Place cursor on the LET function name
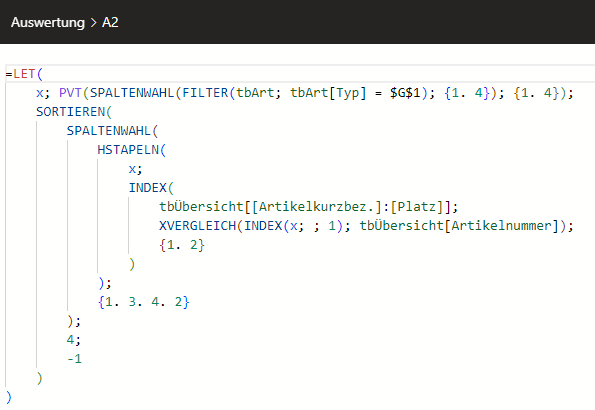This screenshot has width=595, height=410. click(x=24, y=74)
